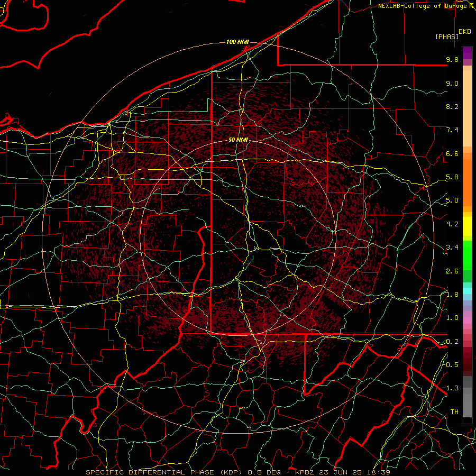
Task: Click the 4.2 scale value
Action: pos(452,224)
